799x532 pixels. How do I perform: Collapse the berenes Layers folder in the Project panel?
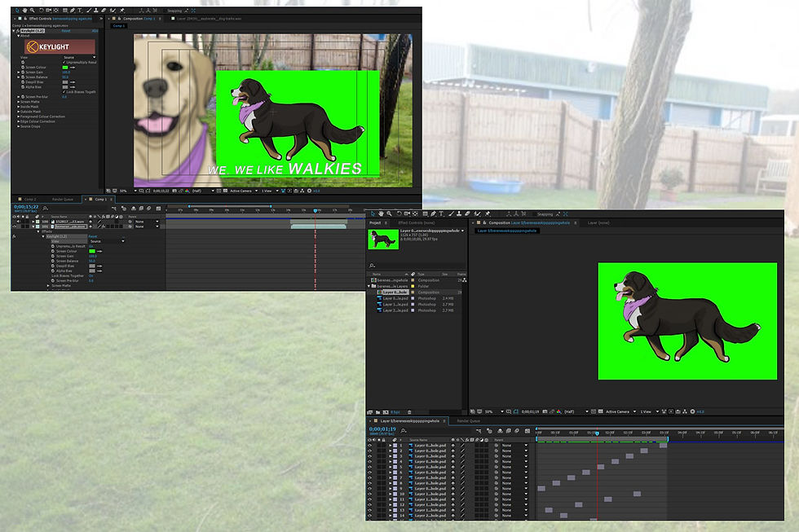pyautogui.click(x=369, y=286)
